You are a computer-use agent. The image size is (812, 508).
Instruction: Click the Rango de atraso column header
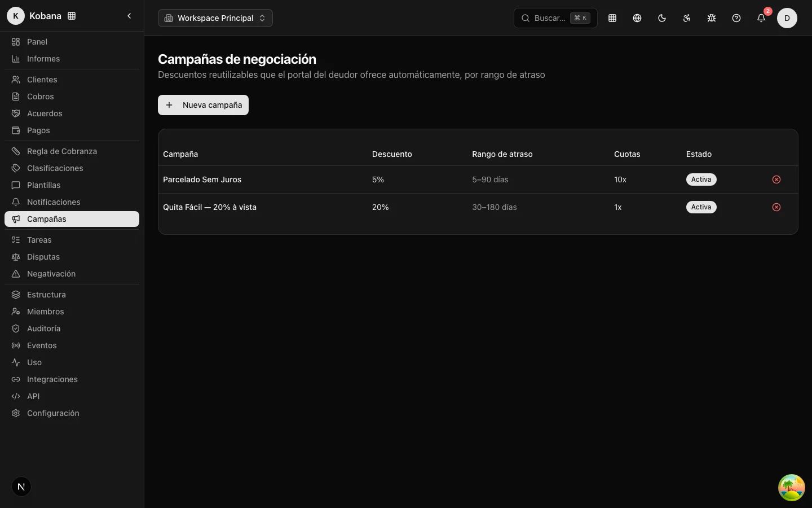502,154
